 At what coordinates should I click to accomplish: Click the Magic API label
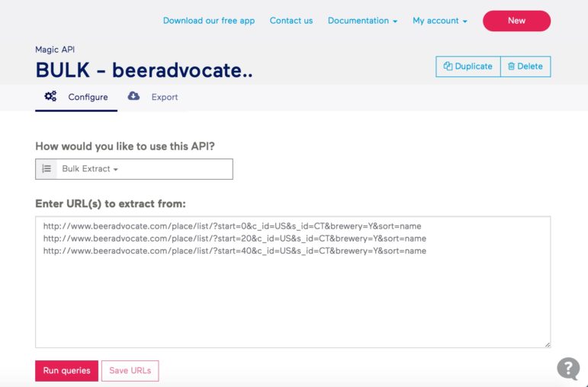coord(55,50)
